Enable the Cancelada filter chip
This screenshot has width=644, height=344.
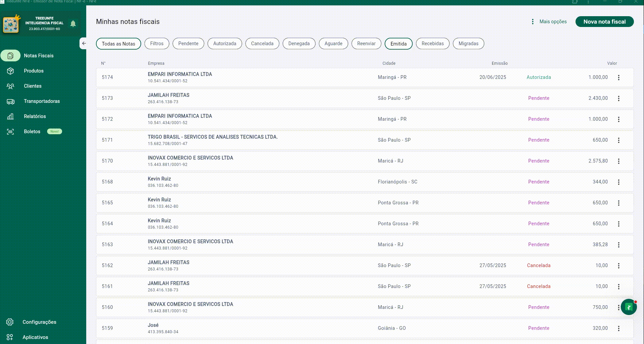(262, 44)
